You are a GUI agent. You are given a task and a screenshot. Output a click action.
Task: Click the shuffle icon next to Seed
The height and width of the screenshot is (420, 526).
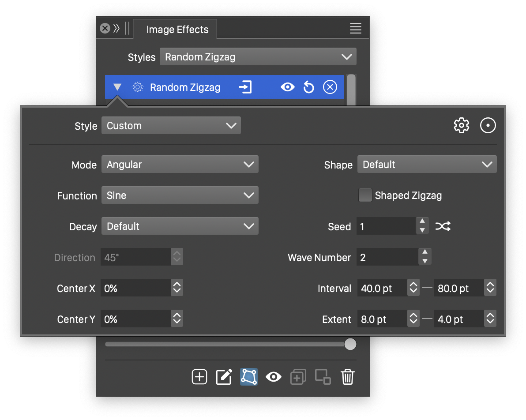pos(443,227)
